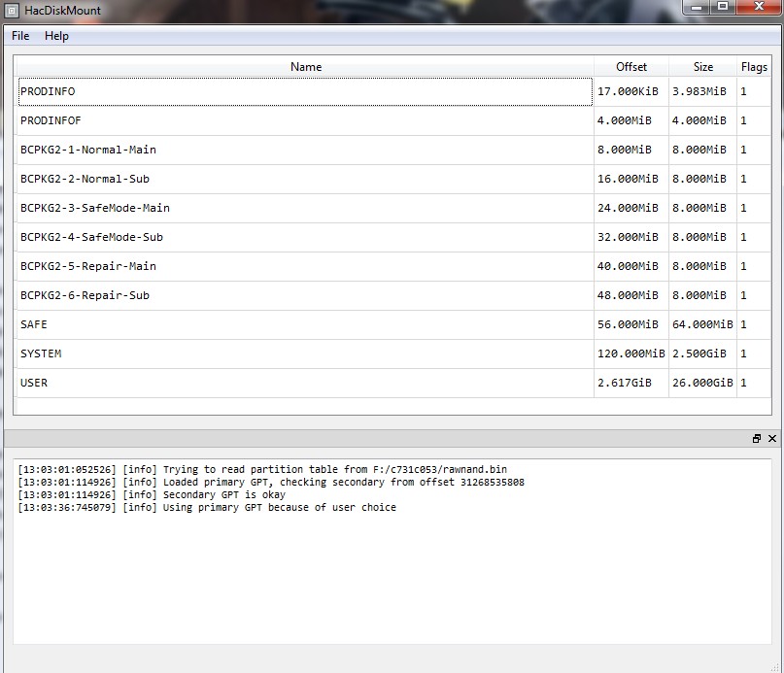The height and width of the screenshot is (673, 784).
Task: Sort by the Flags column header
Action: [x=754, y=66]
